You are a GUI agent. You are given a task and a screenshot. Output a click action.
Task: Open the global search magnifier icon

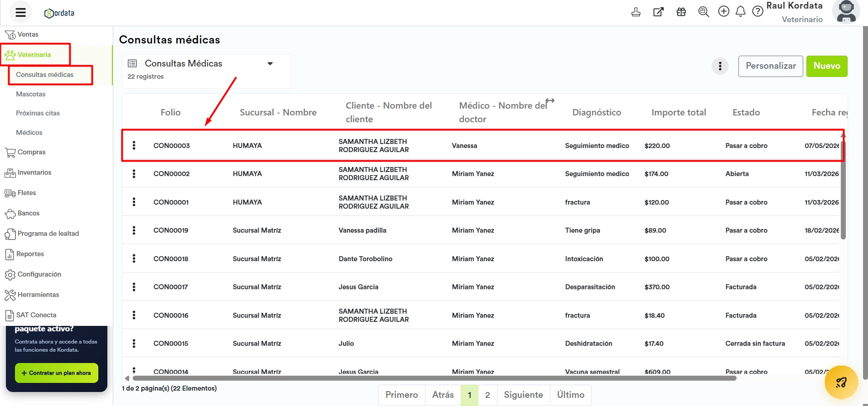704,12
